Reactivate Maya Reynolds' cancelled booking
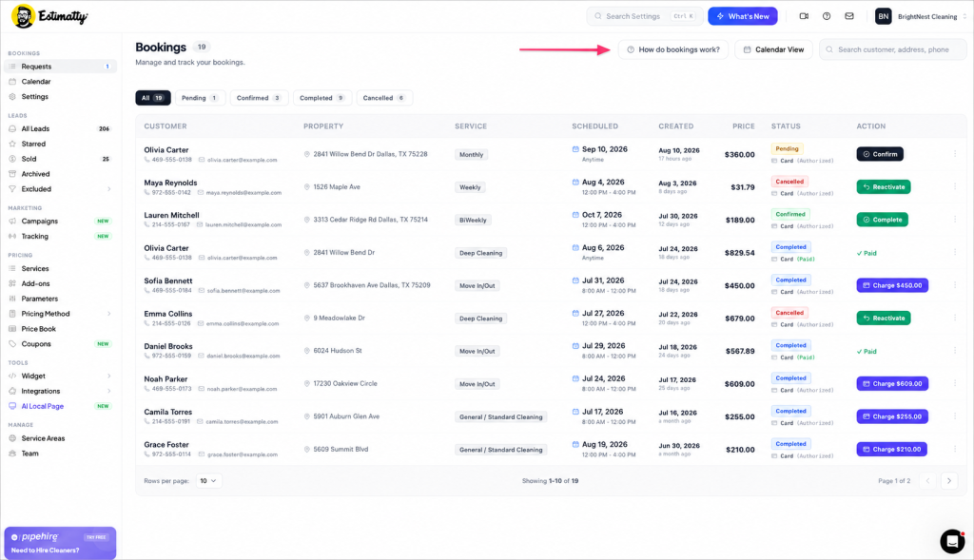This screenshot has width=974, height=560. click(x=884, y=187)
